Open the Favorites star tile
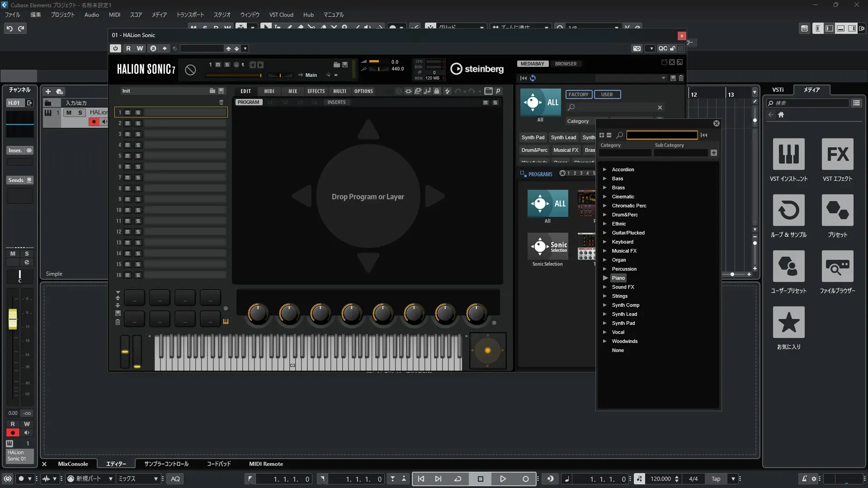 coord(788,322)
